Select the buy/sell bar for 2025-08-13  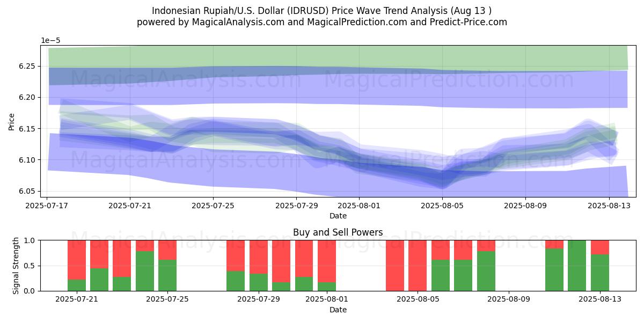(600, 266)
